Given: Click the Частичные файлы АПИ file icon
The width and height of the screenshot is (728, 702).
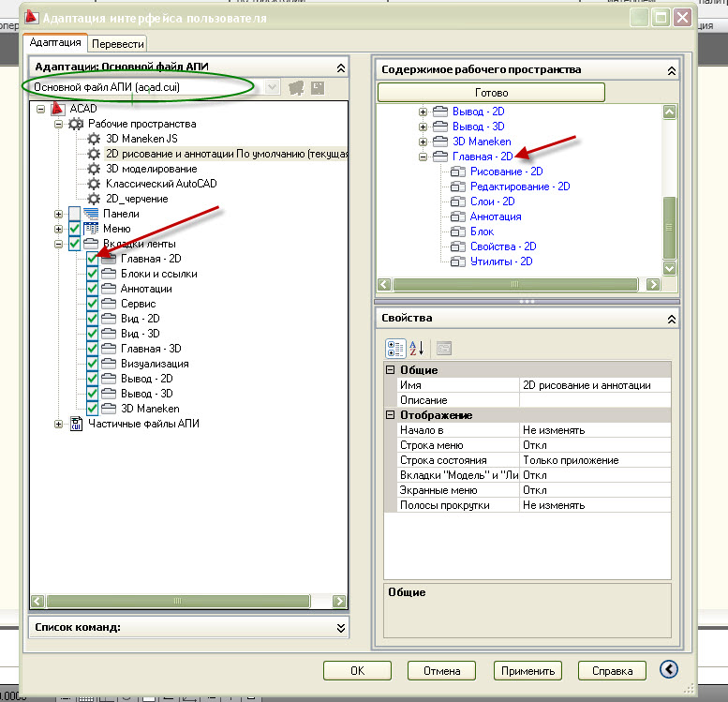Looking at the screenshot, I should pyautogui.click(x=76, y=424).
